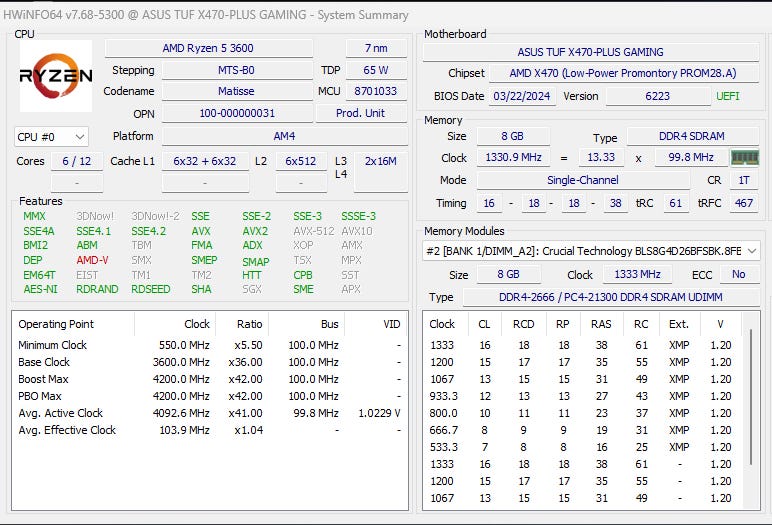Select the Single-Channel memory mode field
The height and width of the screenshot is (525, 772).
pos(582,180)
